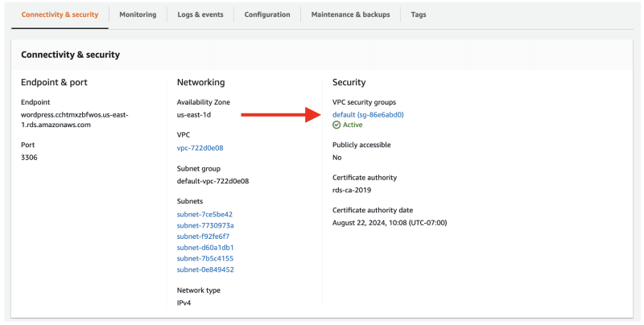Select the network type value IPv4

click(184, 302)
